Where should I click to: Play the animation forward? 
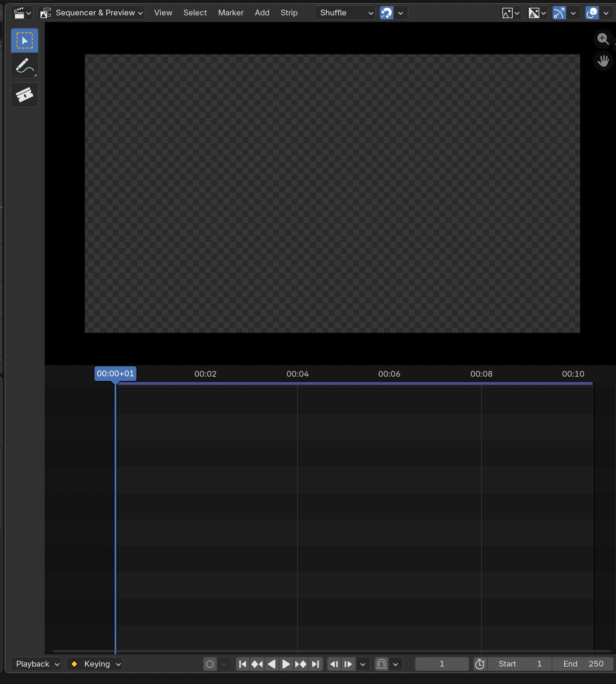click(x=286, y=664)
